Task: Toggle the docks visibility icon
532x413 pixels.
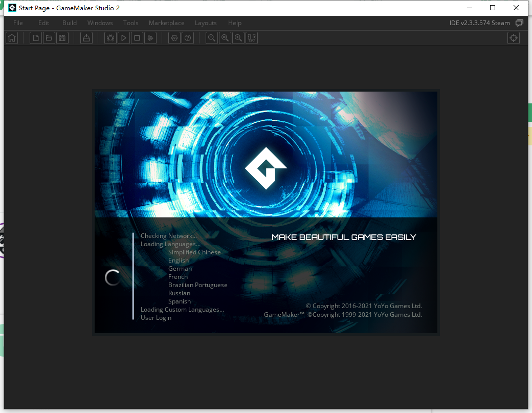Action: coord(252,38)
